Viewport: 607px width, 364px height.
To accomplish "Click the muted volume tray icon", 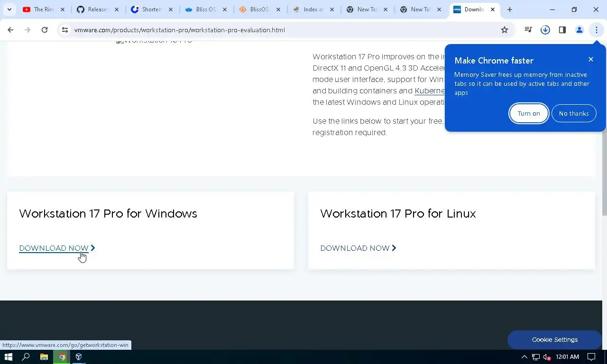I will click(547, 357).
